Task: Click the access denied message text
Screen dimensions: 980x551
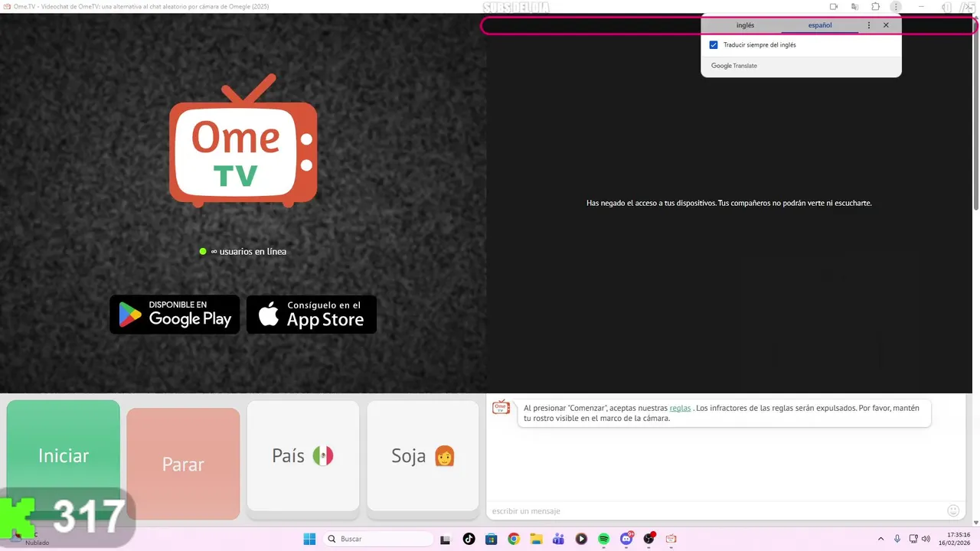Action: [729, 204]
